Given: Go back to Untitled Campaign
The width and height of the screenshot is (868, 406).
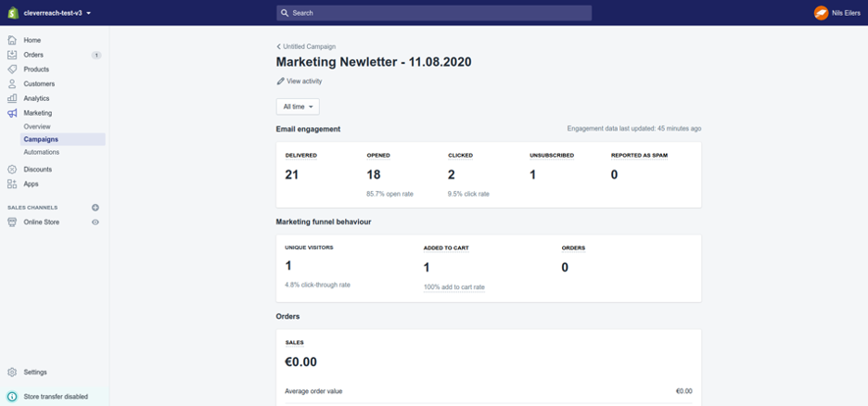Looking at the screenshot, I should pyautogui.click(x=307, y=46).
